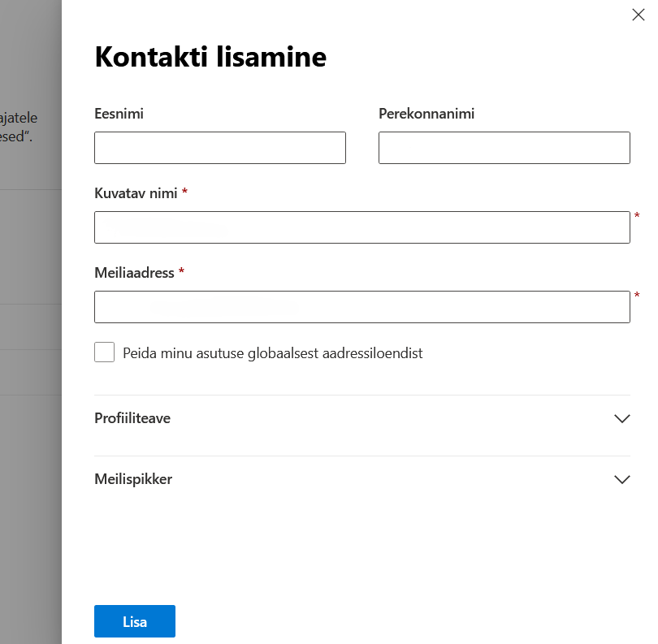The height and width of the screenshot is (644, 658).
Task: Click the Kuvatav nimi input field
Action: pyautogui.click(x=361, y=227)
